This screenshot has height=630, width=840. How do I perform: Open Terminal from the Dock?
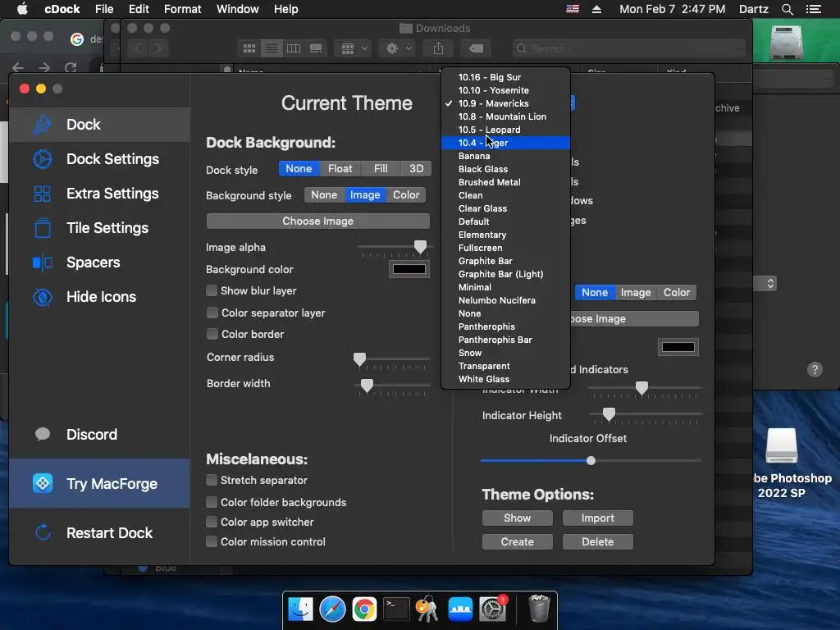pos(396,609)
